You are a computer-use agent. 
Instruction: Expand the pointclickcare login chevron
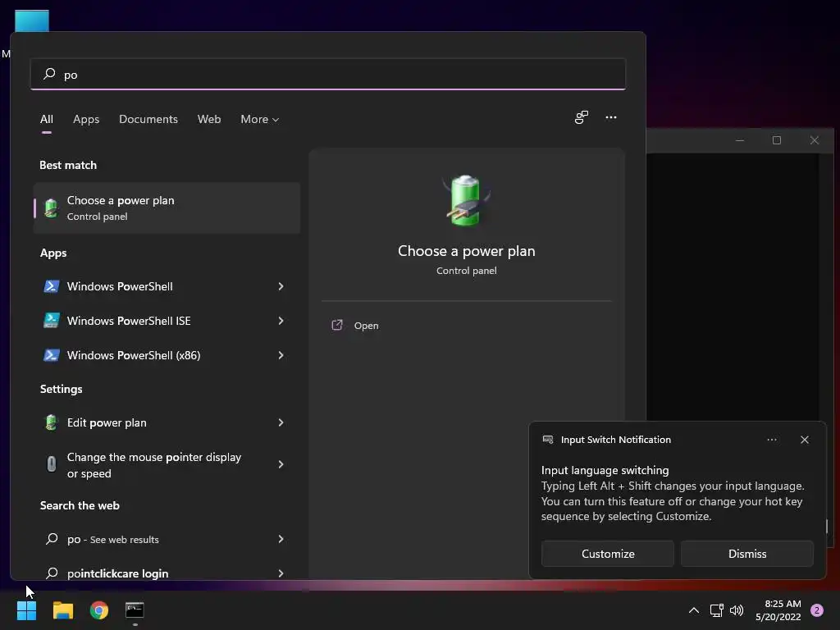(x=281, y=573)
